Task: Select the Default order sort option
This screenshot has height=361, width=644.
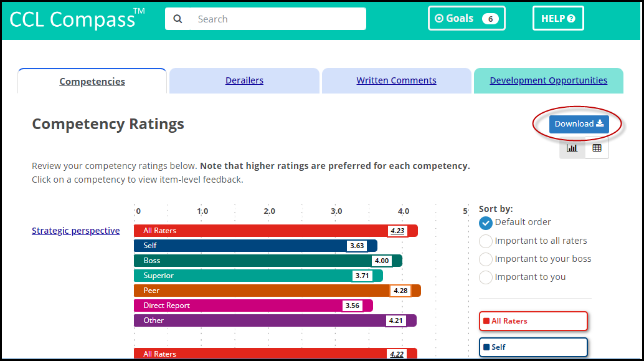Action: click(x=486, y=223)
